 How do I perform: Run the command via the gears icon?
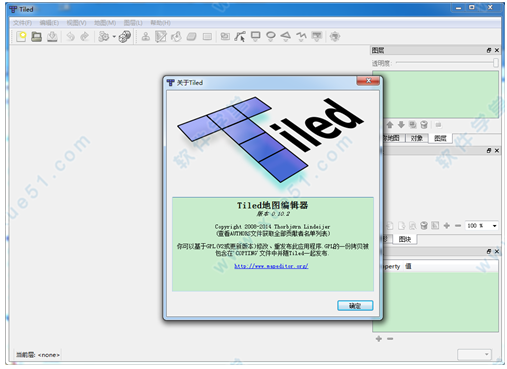[x=104, y=36]
